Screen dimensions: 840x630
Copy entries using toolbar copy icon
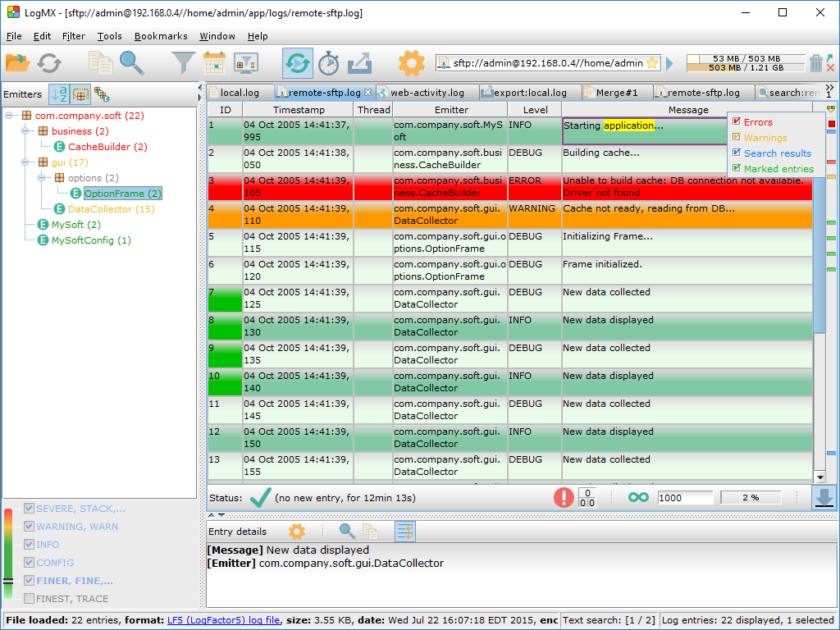click(x=100, y=63)
